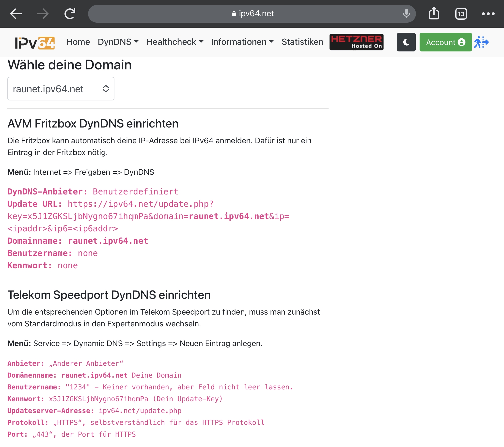Open the tab switcher showing 13 tabs
This screenshot has width=504, height=447.
[461, 14]
